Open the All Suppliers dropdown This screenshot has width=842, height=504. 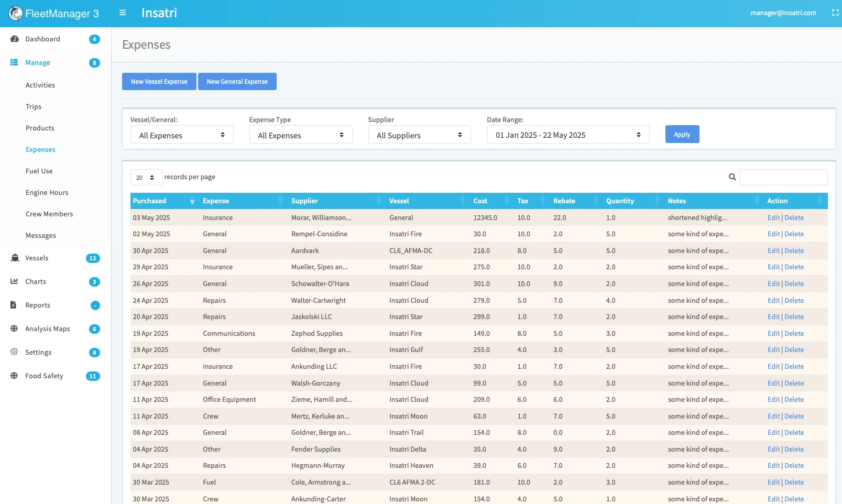click(419, 135)
